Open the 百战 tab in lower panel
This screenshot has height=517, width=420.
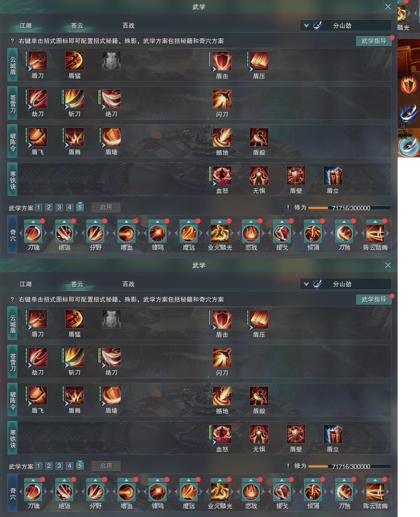[x=129, y=284]
